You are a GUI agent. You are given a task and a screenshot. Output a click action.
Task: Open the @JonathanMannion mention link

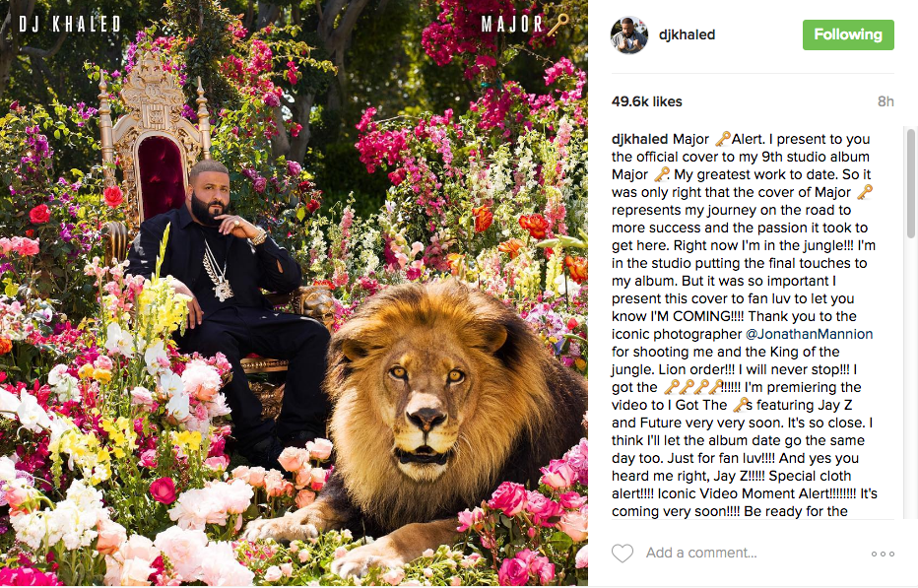(809, 334)
